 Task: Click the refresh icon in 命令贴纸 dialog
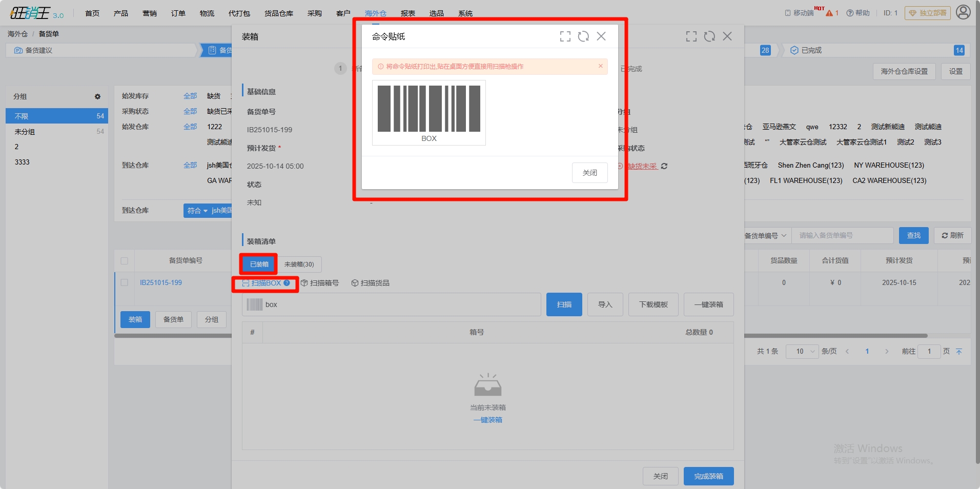pyautogui.click(x=583, y=36)
